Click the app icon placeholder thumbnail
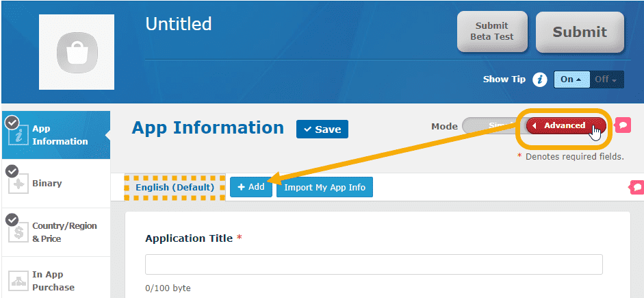 86,51
